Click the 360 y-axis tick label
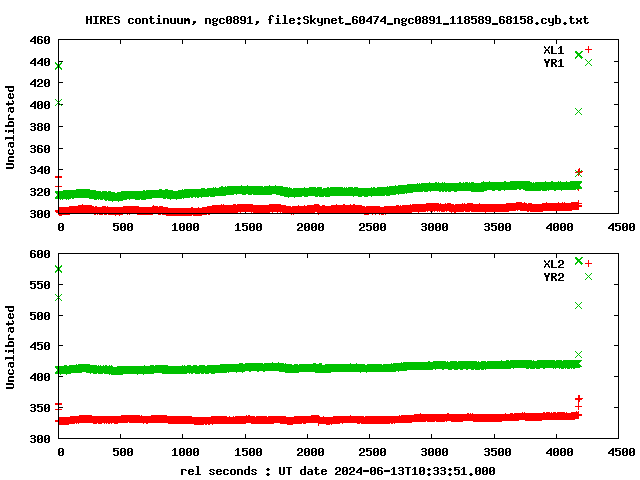This screenshot has width=640, height=480. pyautogui.click(x=40, y=149)
